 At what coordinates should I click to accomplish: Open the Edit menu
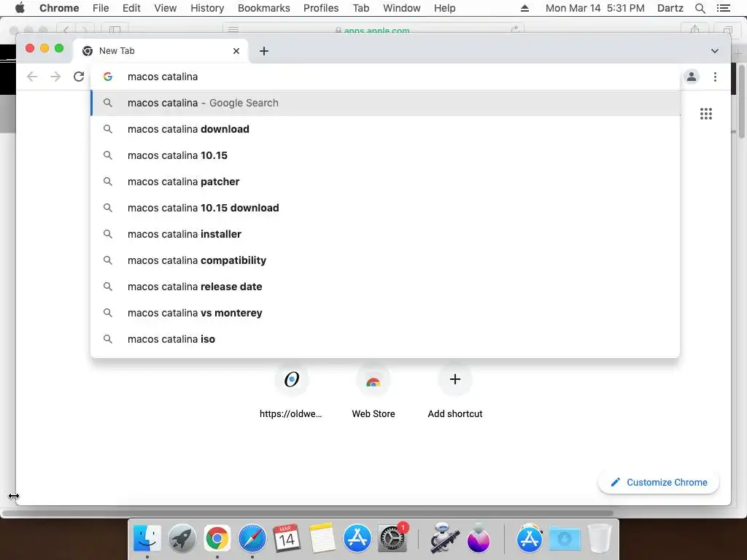131,8
